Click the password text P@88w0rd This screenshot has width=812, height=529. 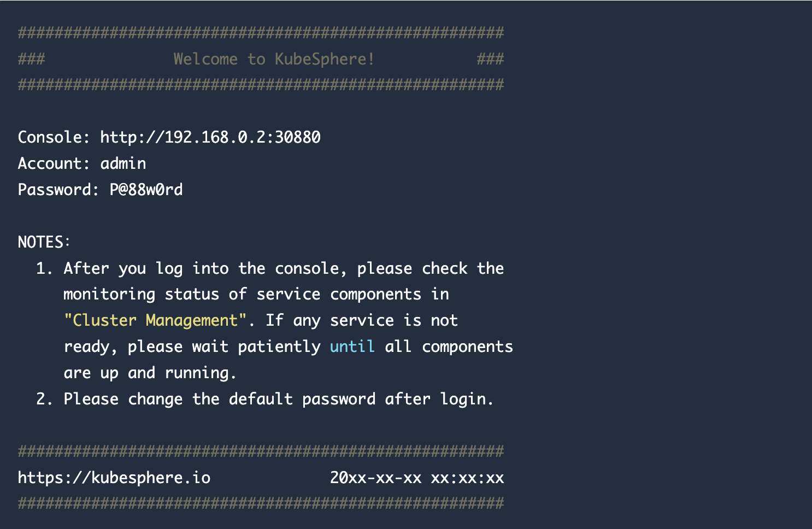click(146, 190)
